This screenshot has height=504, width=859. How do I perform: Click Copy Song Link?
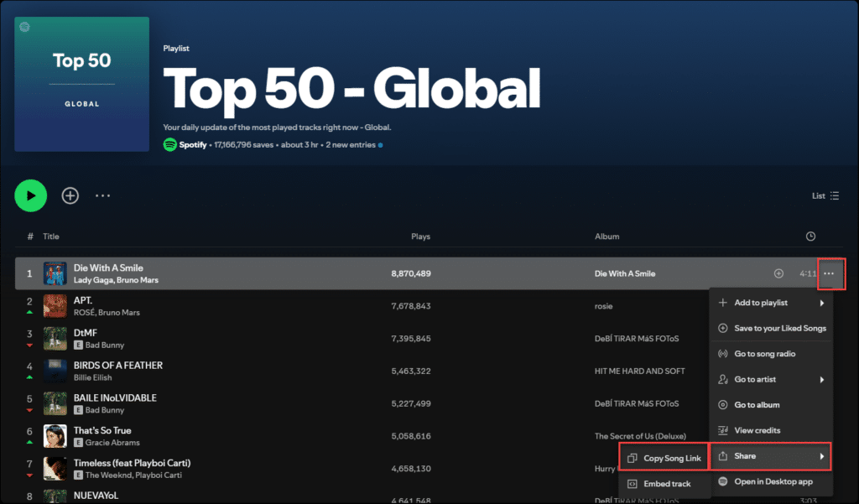(x=664, y=458)
